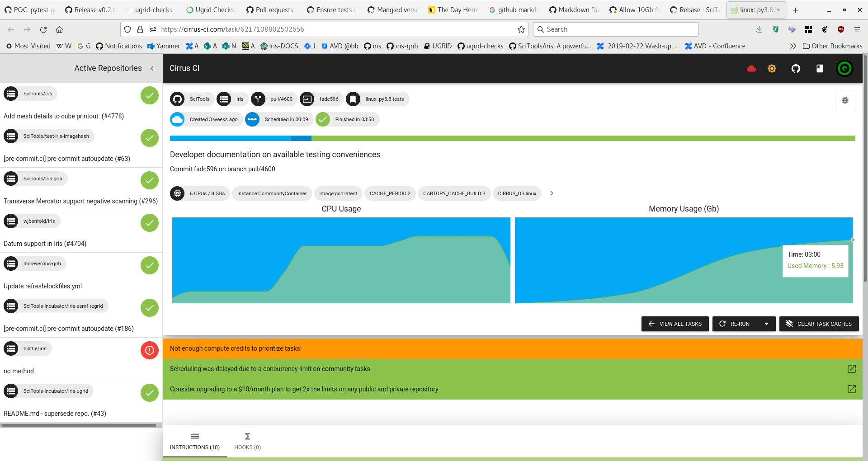Switch to the HOOKS (0) tab

coord(248,442)
